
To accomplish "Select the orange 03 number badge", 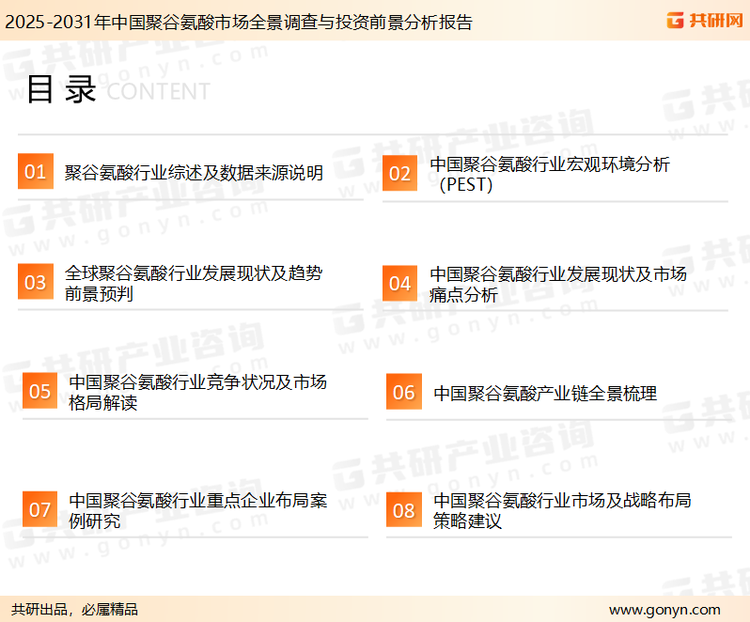I will (35, 282).
